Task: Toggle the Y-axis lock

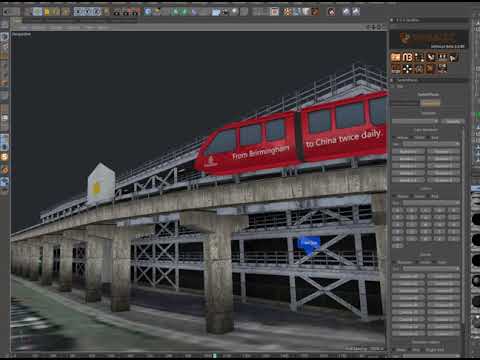Action: [88, 12]
